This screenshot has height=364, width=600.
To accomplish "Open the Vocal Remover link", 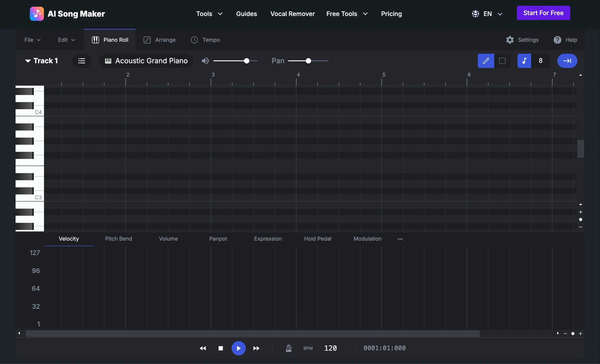I will pos(292,14).
